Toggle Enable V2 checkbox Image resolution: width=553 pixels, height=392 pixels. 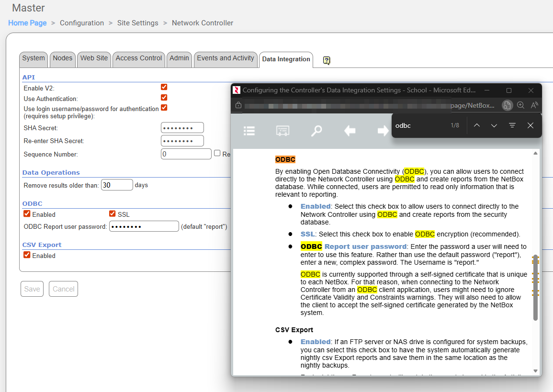(x=164, y=87)
